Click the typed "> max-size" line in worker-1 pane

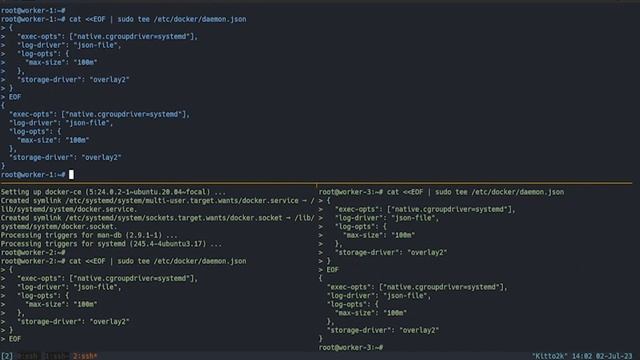pos(49,62)
